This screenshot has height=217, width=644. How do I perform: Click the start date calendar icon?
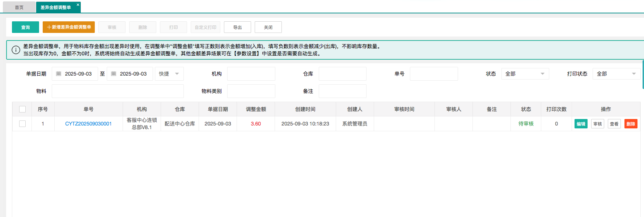[59, 74]
